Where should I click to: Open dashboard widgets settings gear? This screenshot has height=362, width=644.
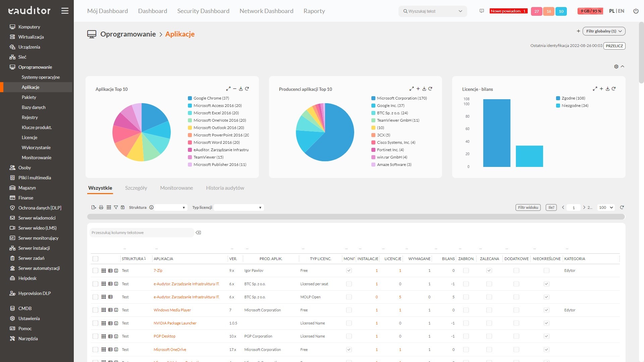(x=616, y=66)
